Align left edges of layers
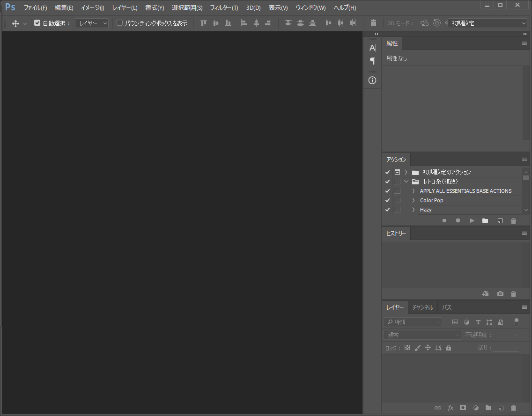Screen dimensions: 532x416 click(244, 23)
